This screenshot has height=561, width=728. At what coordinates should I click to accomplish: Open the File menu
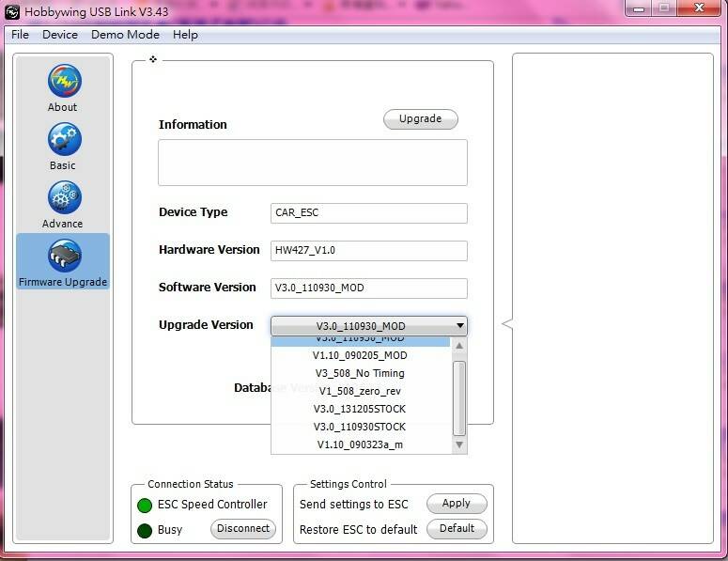click(x=20, y=35)
